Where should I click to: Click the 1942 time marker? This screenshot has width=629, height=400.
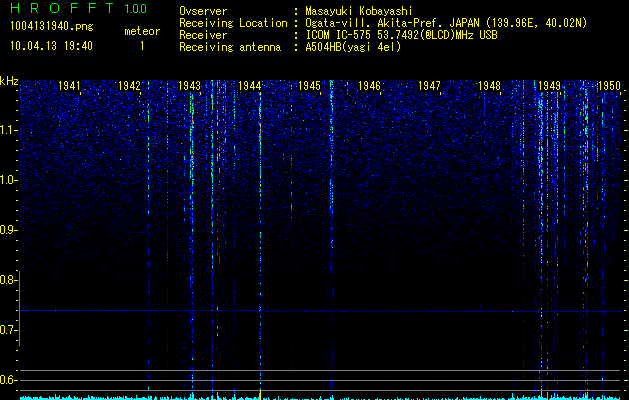point(129,85)
